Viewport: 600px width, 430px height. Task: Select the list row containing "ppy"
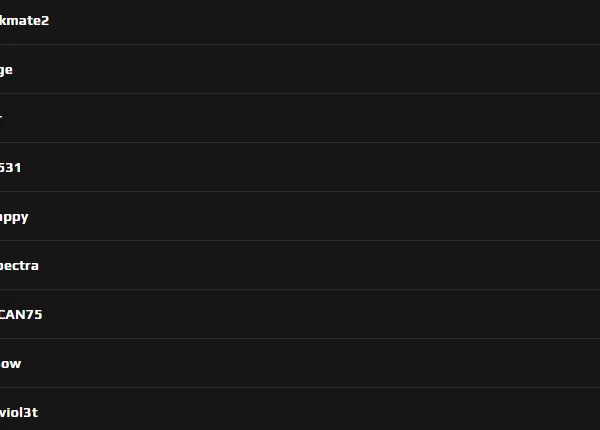pos(300,216)
